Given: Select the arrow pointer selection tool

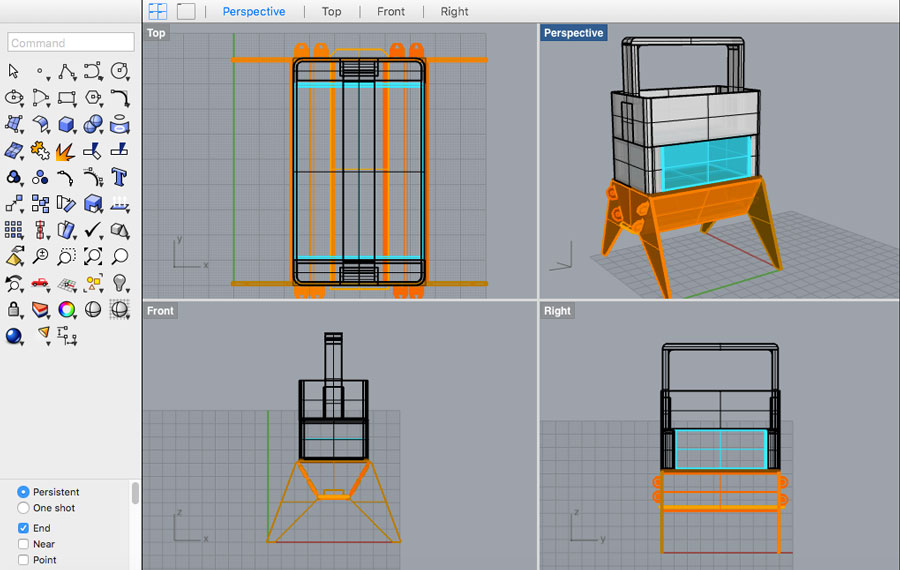Looking at the screenshot, I should pyautogui.click(x=13, y=71).
